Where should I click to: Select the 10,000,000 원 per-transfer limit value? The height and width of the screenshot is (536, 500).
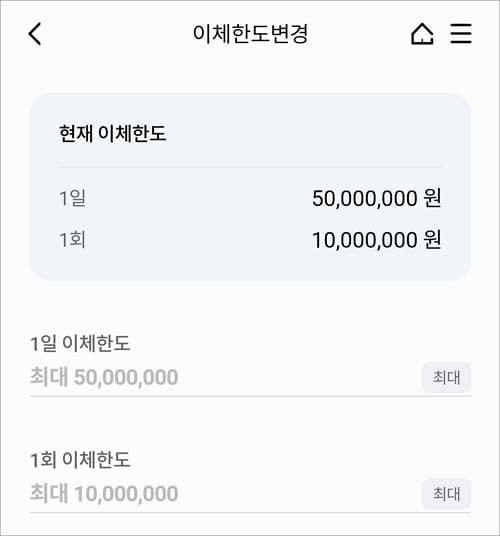pos(377,240)
